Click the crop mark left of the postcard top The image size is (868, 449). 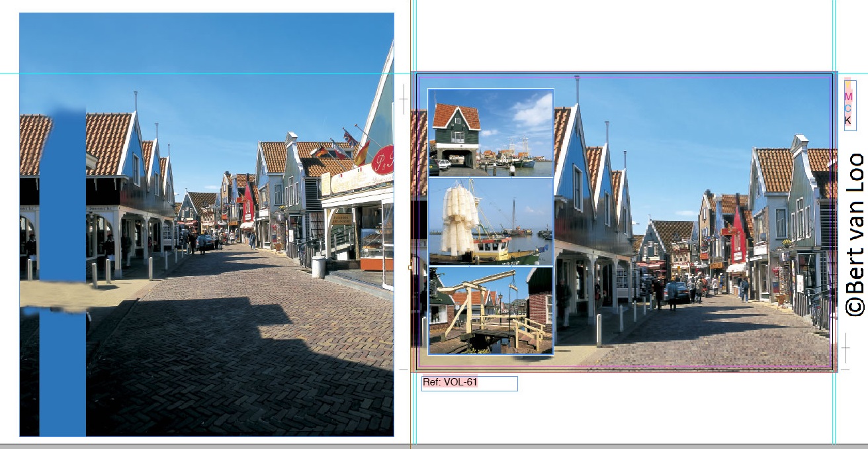[x=404, y=99]
